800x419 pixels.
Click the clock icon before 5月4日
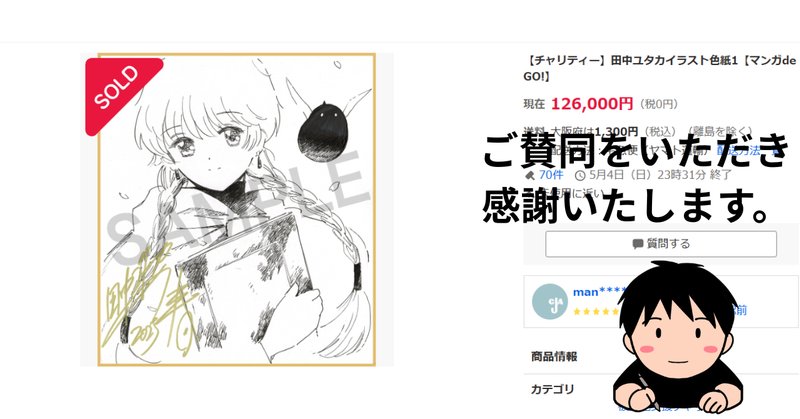click(580, 176)
